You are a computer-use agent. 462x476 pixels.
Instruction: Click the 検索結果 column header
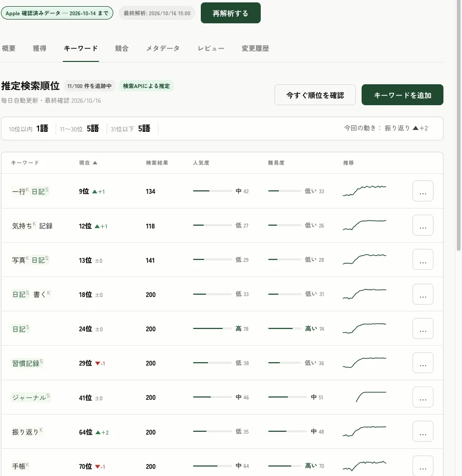coord(157,163)
